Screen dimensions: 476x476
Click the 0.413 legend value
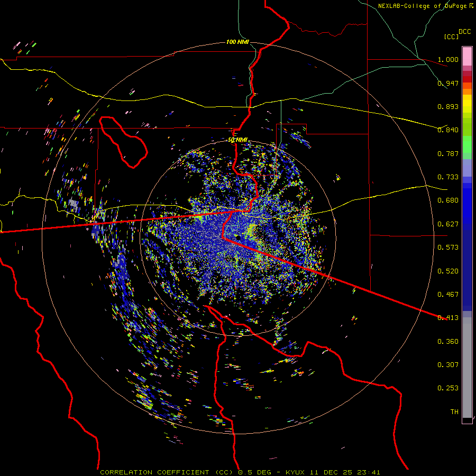coord(448,318)
